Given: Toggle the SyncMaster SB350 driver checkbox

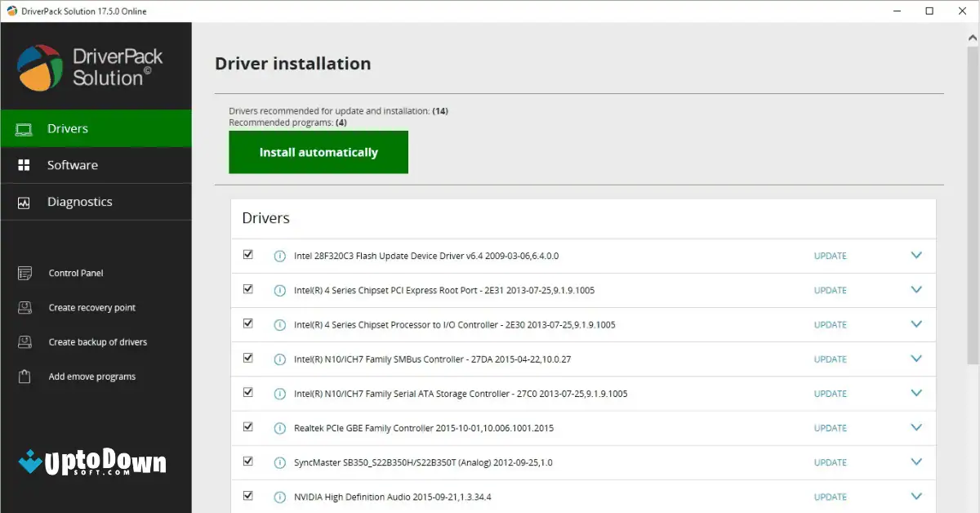Looking at the screenshot, I should click(247, 462).
